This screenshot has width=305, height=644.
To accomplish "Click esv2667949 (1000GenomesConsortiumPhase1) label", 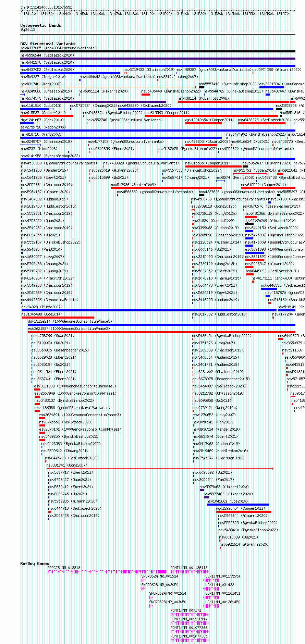I will point(75,393).
